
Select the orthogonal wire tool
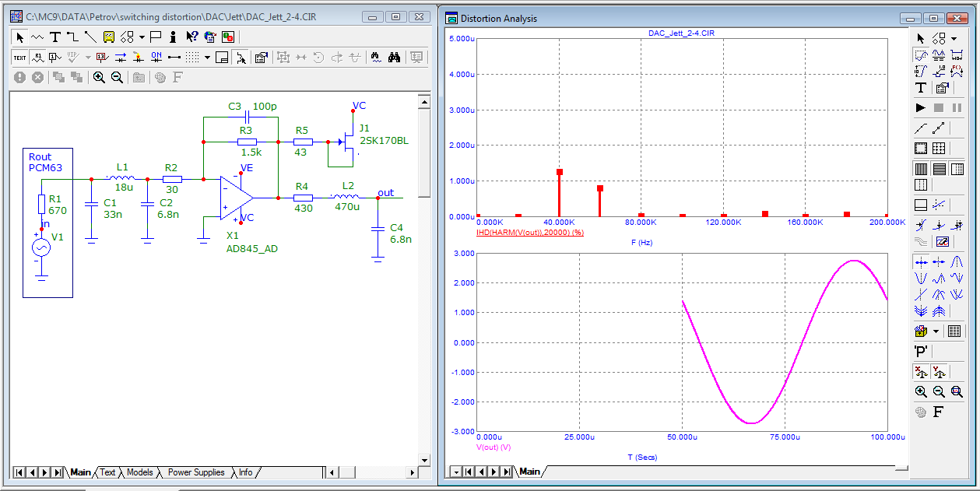tap(72, 37)
